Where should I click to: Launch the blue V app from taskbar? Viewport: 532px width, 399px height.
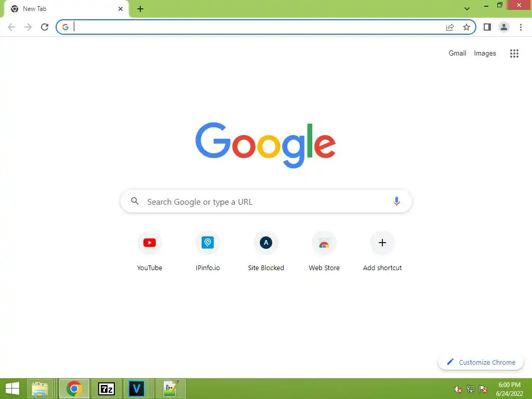pos(137,389)
